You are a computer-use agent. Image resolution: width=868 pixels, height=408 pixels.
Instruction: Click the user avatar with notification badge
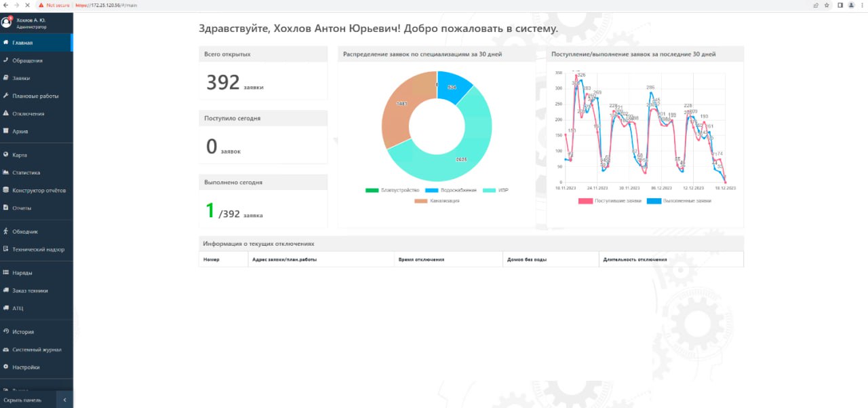pos(7,22)
